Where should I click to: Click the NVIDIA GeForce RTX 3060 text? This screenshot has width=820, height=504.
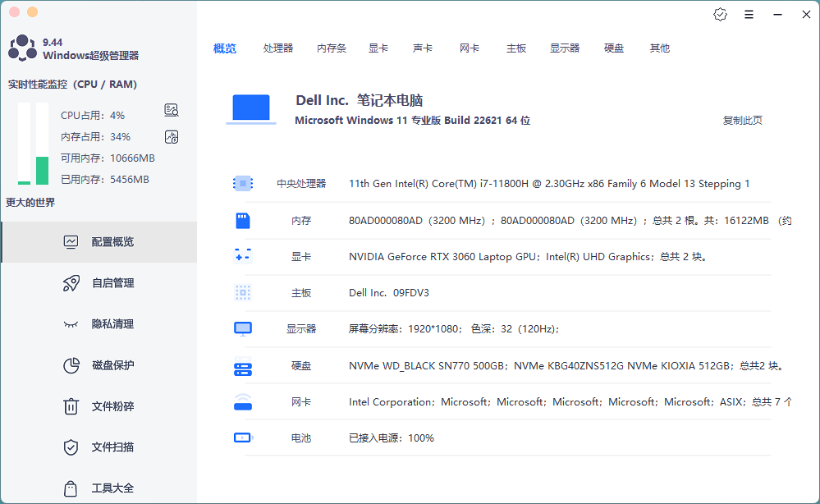[x=528, y=257]
